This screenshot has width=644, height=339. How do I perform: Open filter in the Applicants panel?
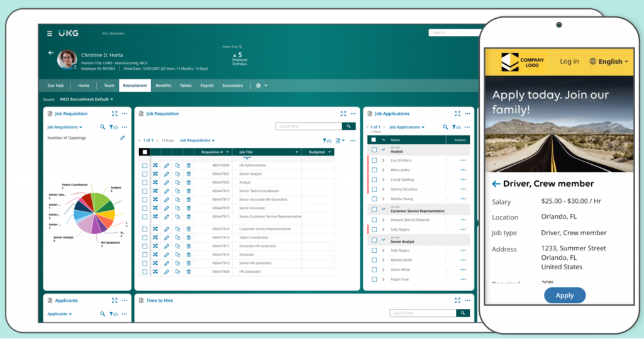coord(113,314)
